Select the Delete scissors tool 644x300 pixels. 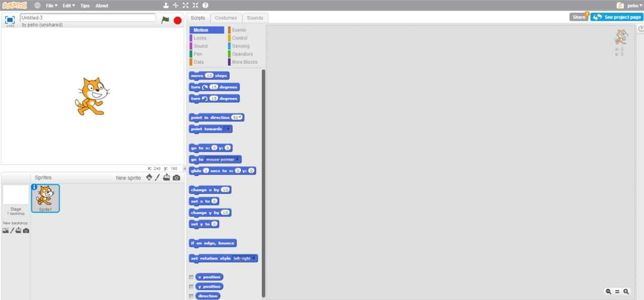(x=176, y=6)
